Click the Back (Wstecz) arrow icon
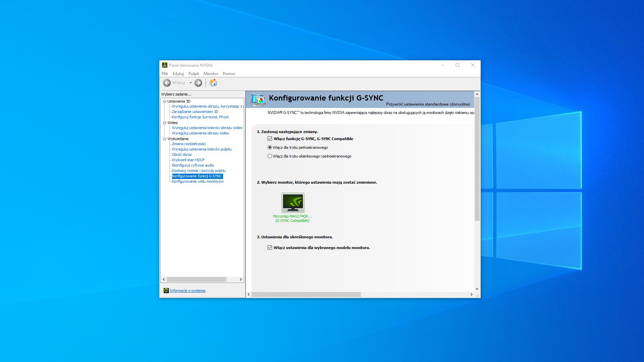Viewport: 644px width, 362px height. (167, 83)
